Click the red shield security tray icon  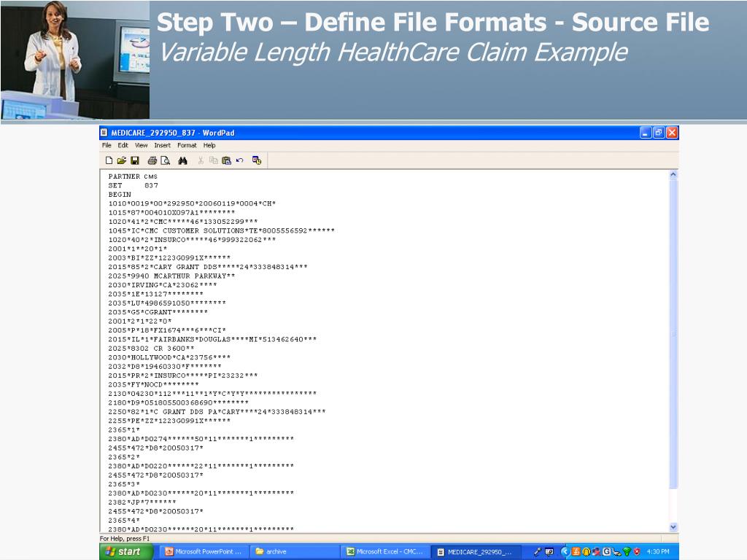636,551
